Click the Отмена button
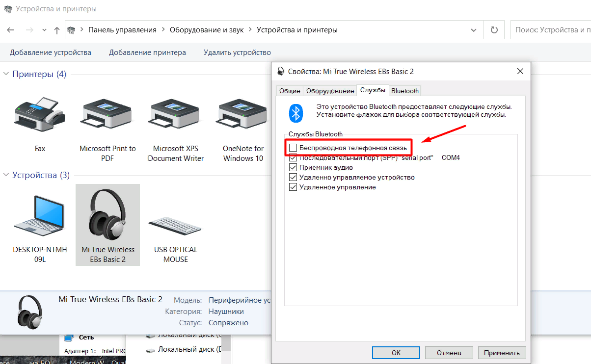 449,352
